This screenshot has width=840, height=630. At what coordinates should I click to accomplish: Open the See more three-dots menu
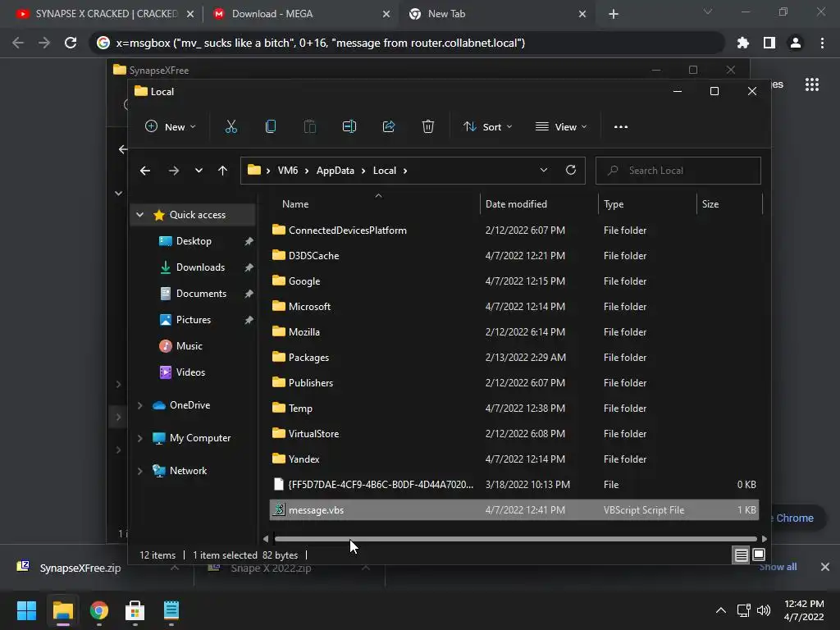(x=621, y=127)
